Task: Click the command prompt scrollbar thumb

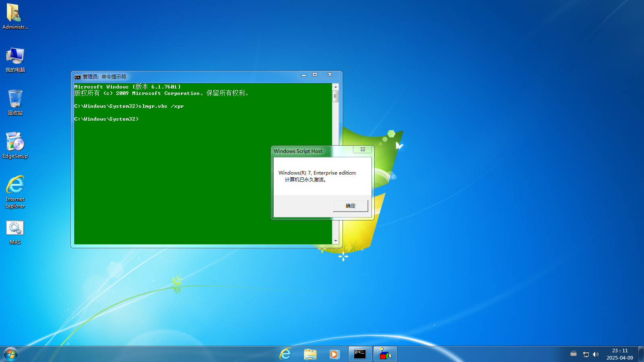Action: [335, 96]
